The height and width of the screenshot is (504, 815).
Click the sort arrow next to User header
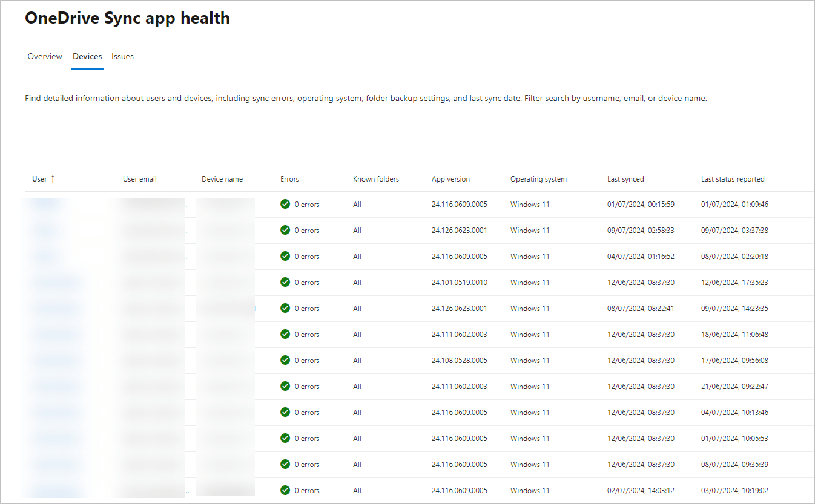pyautogui.click(x=53, y=179)
